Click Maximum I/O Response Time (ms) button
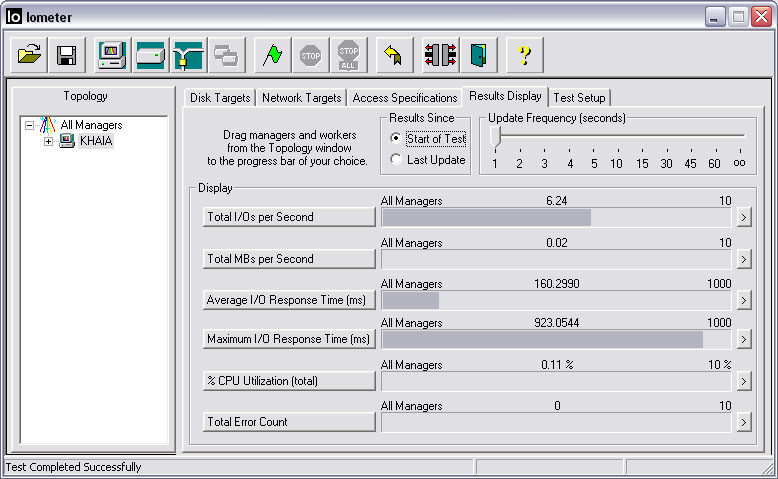778x479 pixels. point(289,339)
